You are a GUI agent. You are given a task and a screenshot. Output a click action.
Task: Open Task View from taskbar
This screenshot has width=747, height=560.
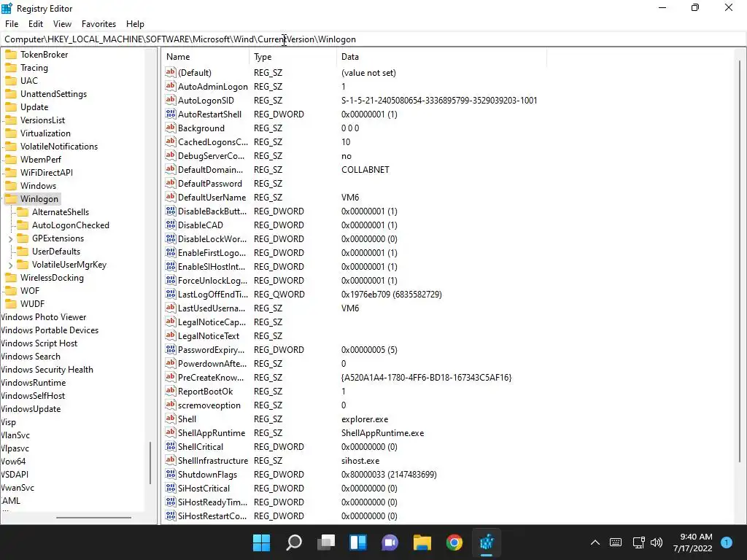[326, 542]
